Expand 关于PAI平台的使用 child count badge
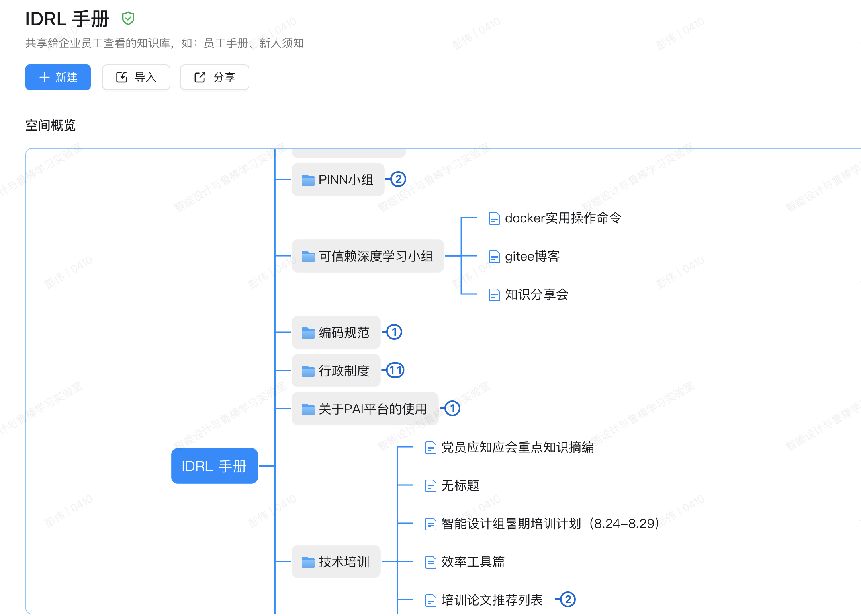Screen dimensions: 861x616 (452, 409)
